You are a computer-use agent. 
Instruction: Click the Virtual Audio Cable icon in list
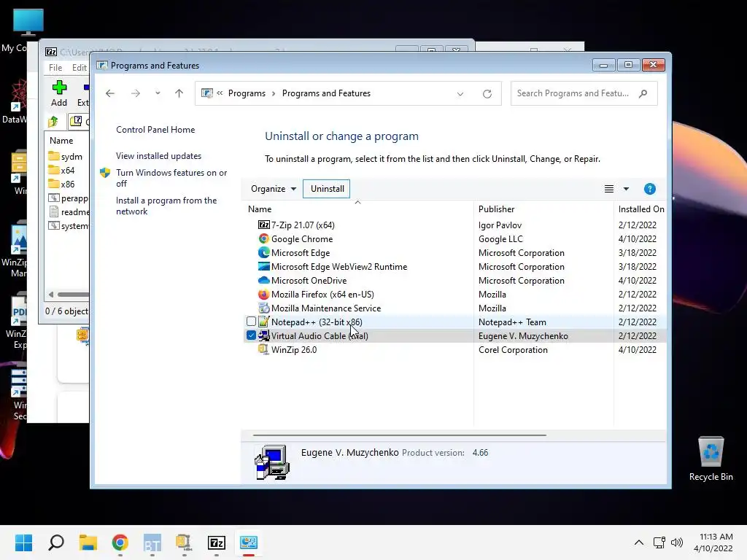(x=263, y=335)
